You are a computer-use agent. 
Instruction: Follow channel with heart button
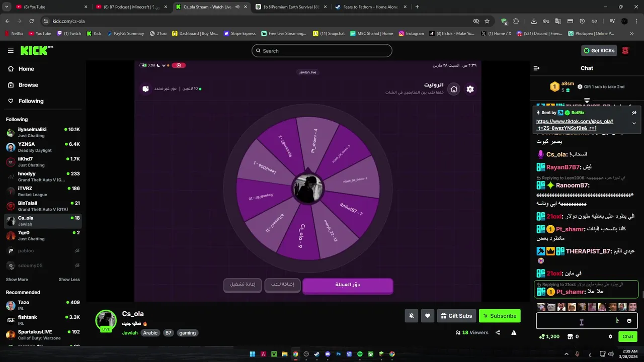click(x=428, y=316)
